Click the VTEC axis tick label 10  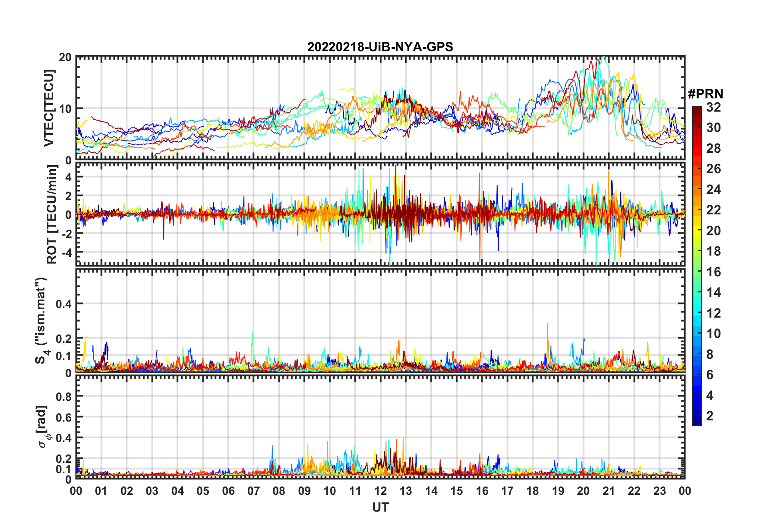pos(66,109)
